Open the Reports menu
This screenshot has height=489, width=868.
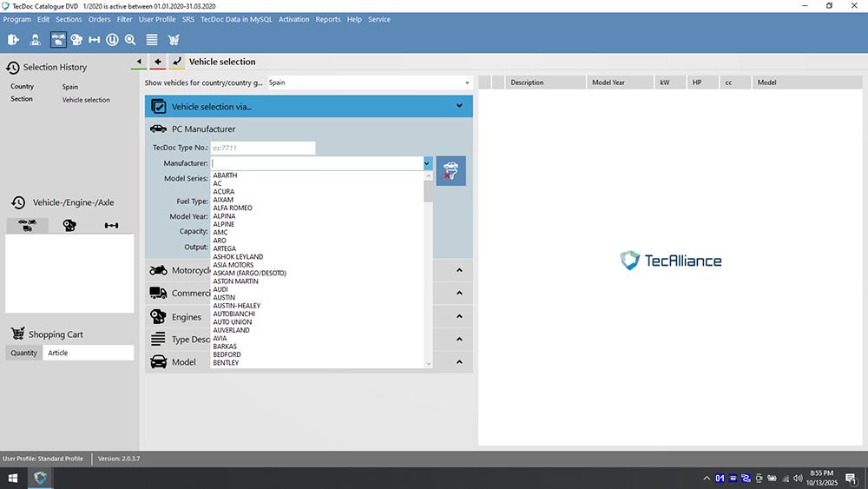[327, 19]
